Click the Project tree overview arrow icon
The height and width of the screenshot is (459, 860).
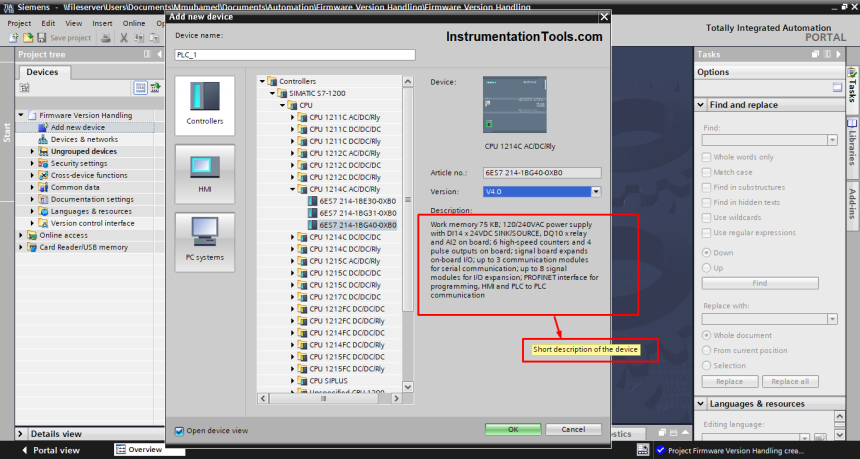pos(155,87)
